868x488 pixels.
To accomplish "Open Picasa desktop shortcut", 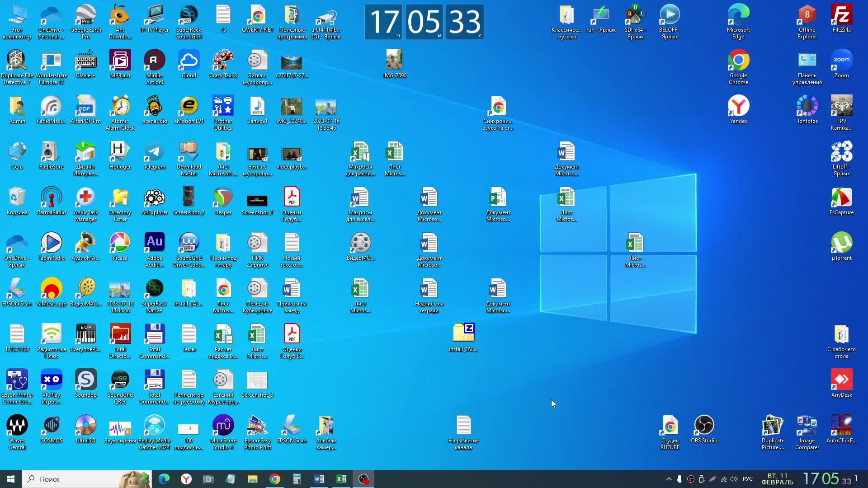I will pos(120,247).
